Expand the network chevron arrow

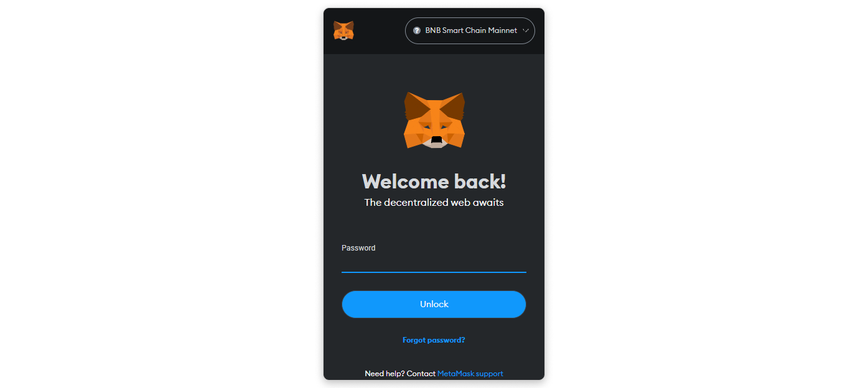tap(526, 30)
